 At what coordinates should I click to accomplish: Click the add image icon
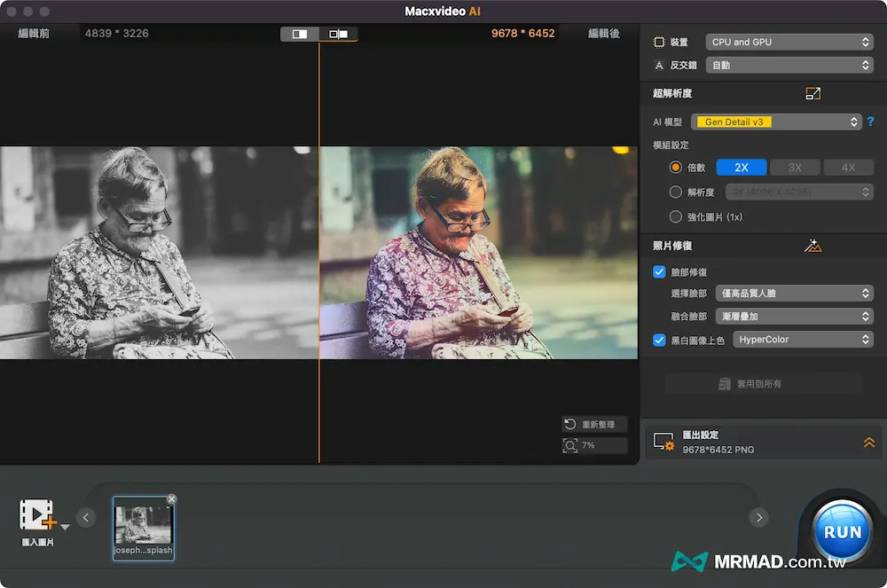[37, 514]
